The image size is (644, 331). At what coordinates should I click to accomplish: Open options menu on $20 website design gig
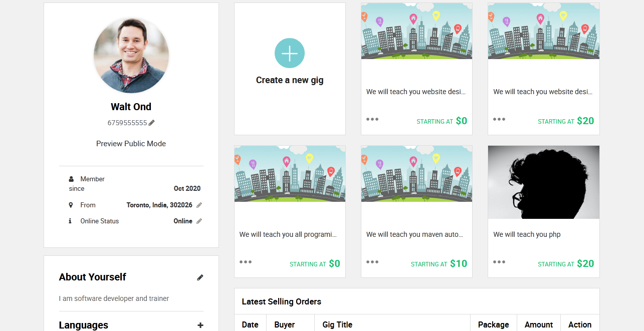tap(499, 119)
